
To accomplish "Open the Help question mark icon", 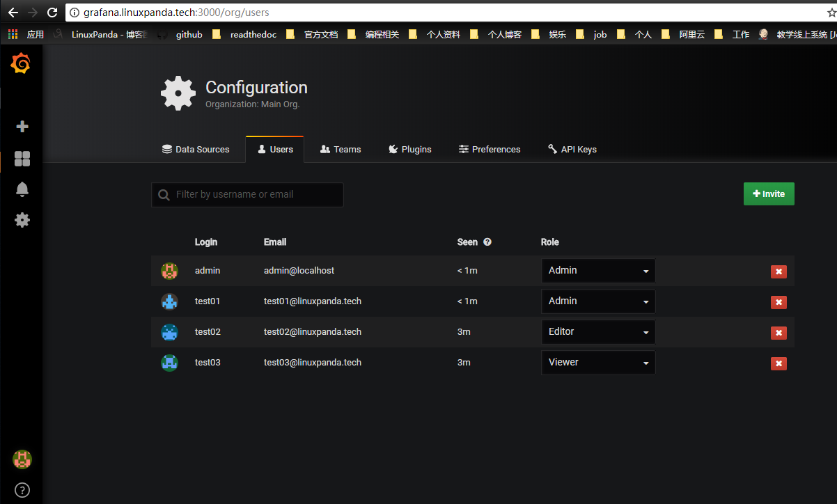I will 22,490.
